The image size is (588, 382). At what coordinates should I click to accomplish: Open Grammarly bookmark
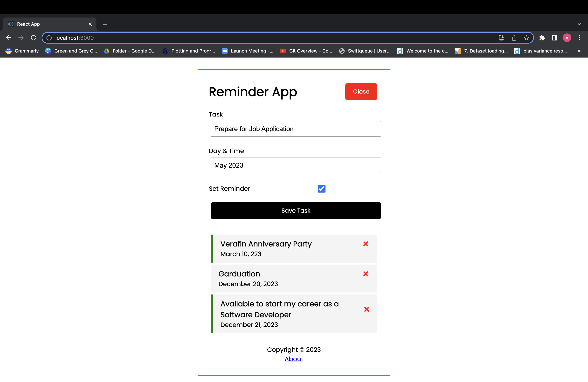(x=22, y=51)
